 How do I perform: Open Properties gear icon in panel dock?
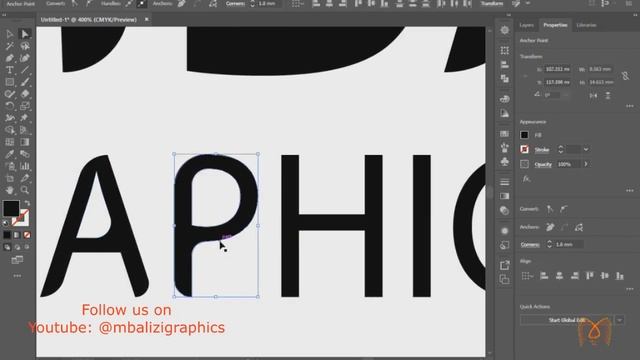tap(505, 30)
